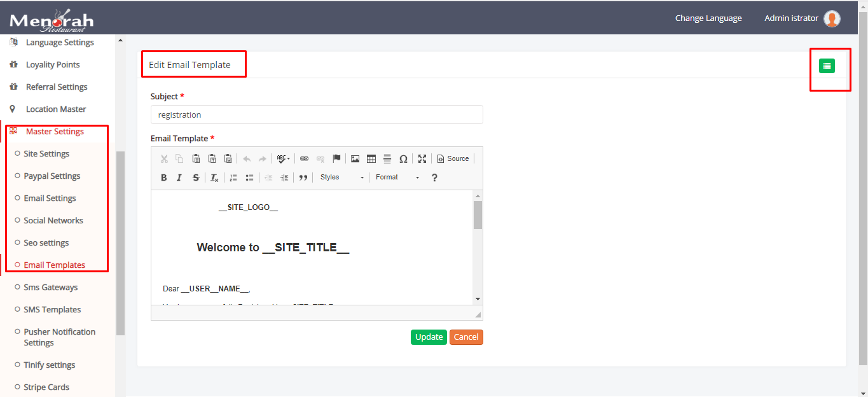The width and height of the screenshot is (868, 397).
Task: Click the Source view icon
Action: pyautogui.click(x=453, y=158)
